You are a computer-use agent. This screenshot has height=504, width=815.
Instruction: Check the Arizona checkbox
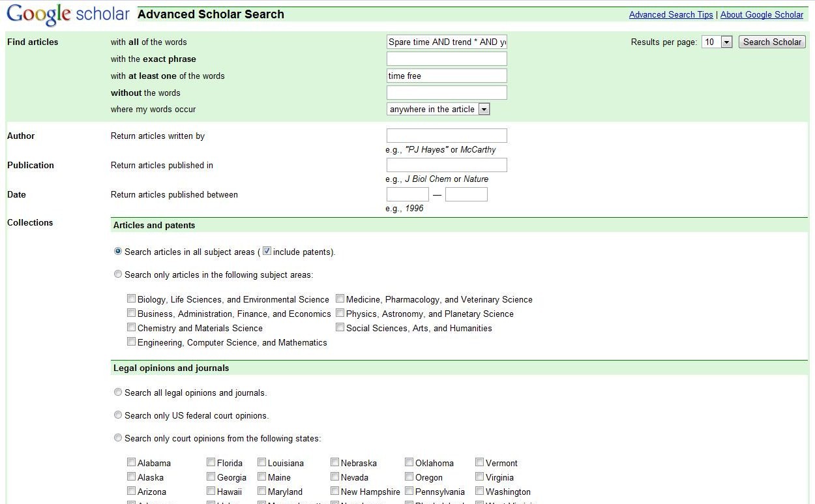click(x=132, y=491)
